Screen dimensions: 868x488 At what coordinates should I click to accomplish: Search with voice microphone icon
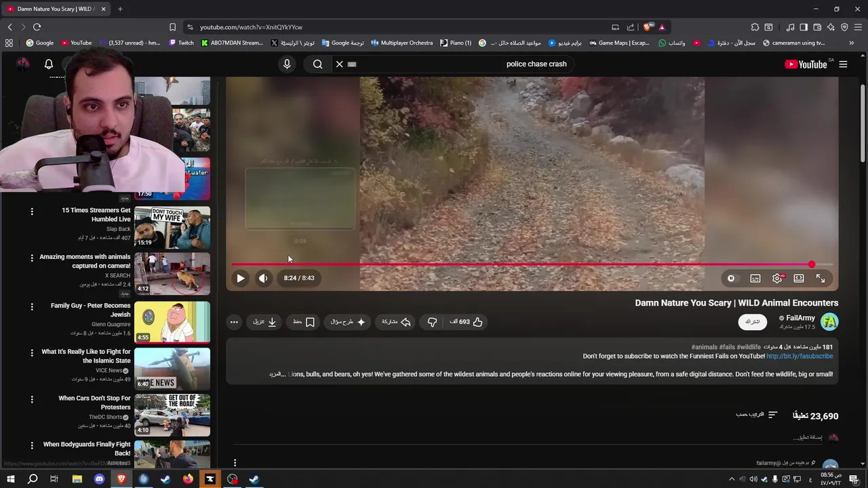point(287,64)
